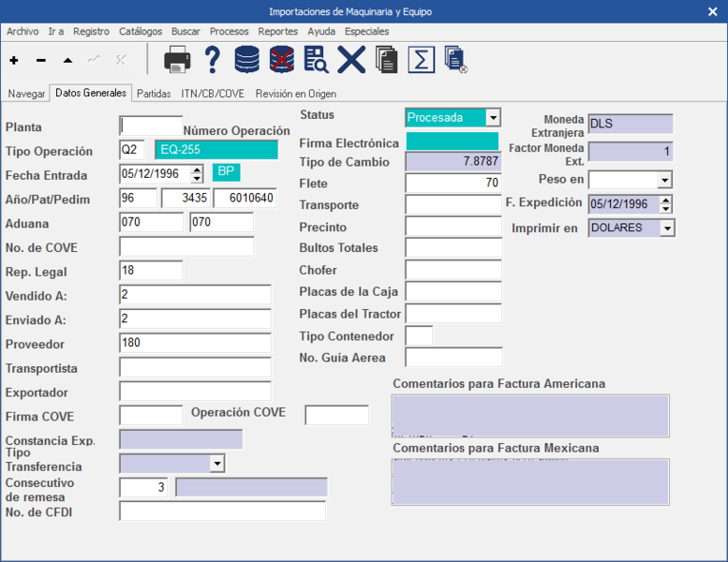
Task: Open the Catálogos menu
Action: 141,32
